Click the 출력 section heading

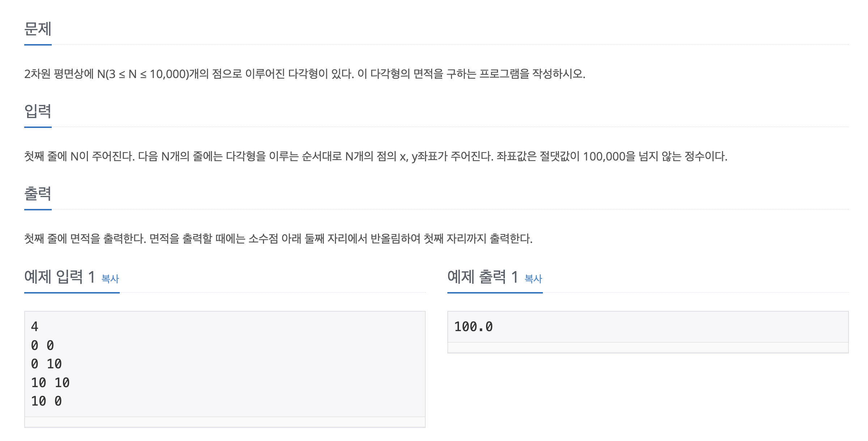click(38, 194)
